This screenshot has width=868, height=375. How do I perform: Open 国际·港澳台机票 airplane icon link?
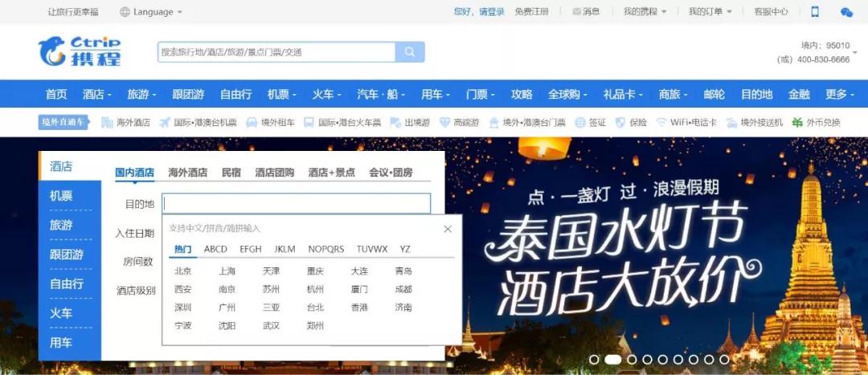click(198, 122)
